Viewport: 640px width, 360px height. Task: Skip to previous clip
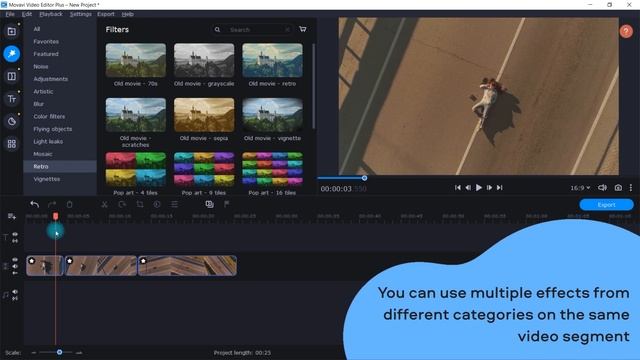(x=458, y=188)
